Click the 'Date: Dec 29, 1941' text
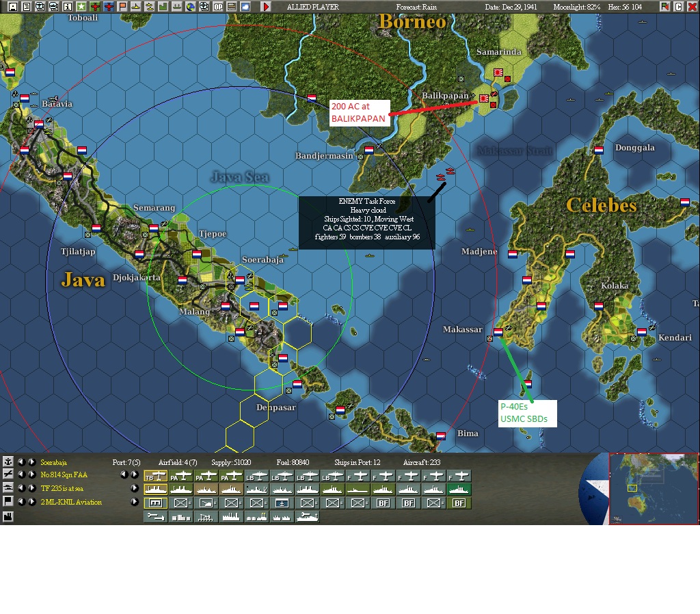This screenshot has width=700, height=614. pyautogui.click(x=511, y=7)
